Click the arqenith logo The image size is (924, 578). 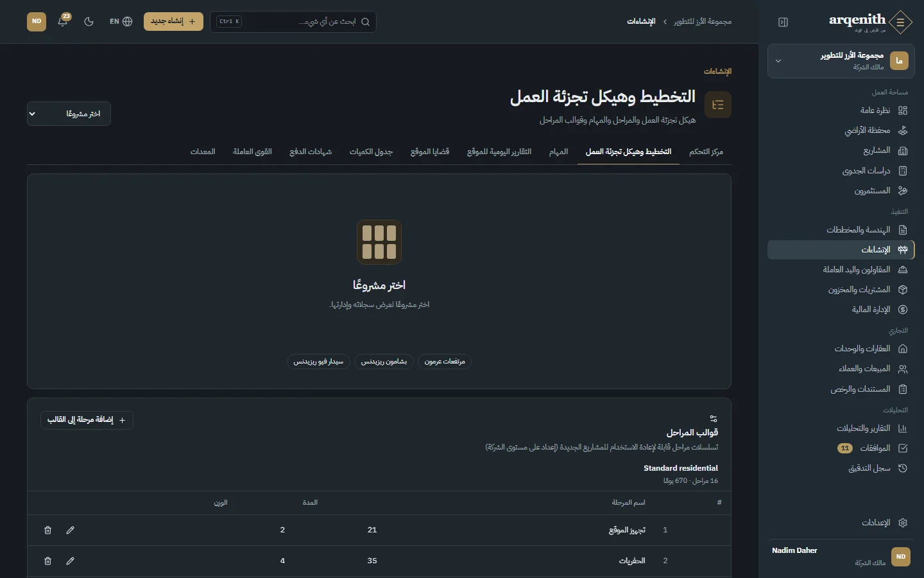[x=871, y=22]
